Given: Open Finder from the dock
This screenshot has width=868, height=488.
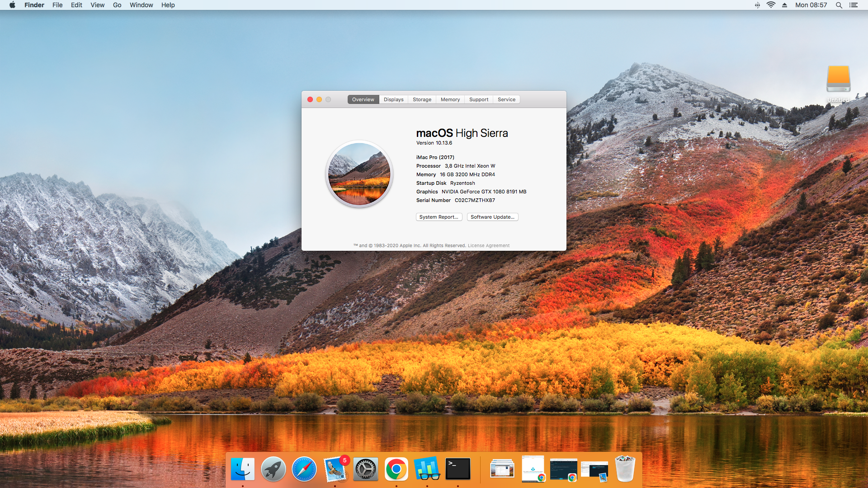Looking at the screenshot, I should click(243, 469).
